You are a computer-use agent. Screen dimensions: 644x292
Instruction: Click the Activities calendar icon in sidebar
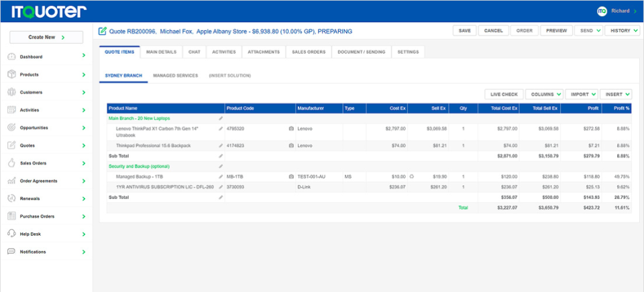[x=11, y=110]
